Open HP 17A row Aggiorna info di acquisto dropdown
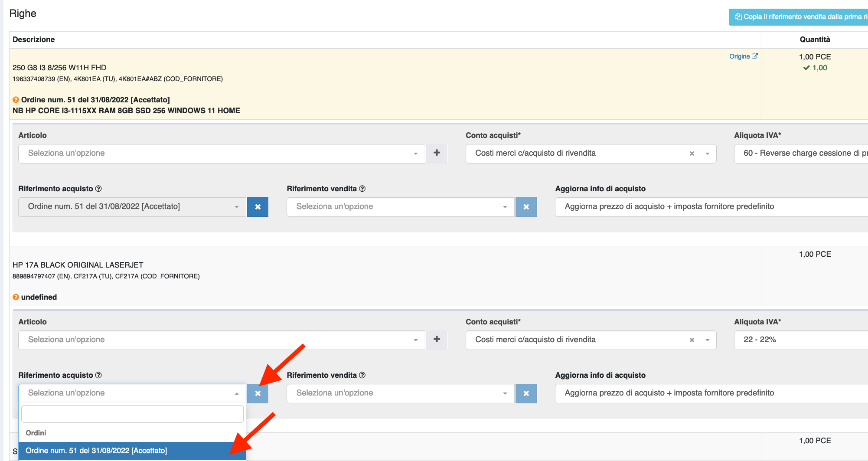The image size is (868, 461). point(711,393)
